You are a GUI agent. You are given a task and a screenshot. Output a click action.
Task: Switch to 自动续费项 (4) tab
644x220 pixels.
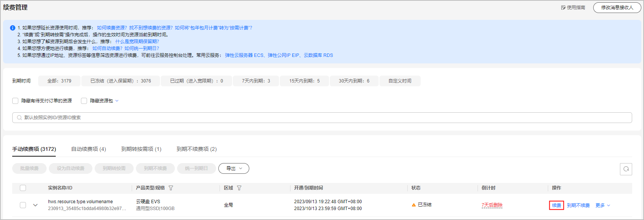click(89, 149)
